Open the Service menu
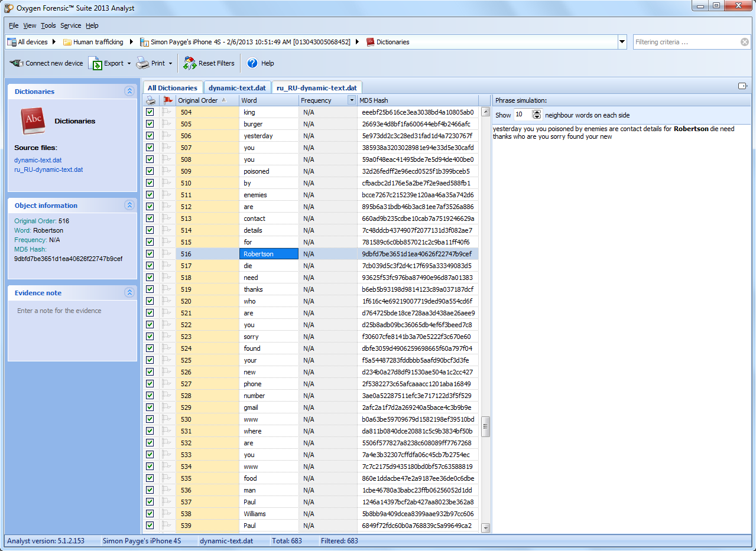The height and width of the screenshot is (551, 756). [71, 25]
